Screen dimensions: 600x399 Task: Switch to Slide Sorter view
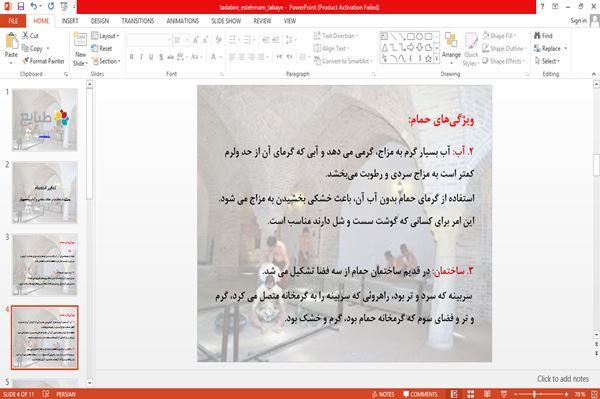tap(471, 394)
